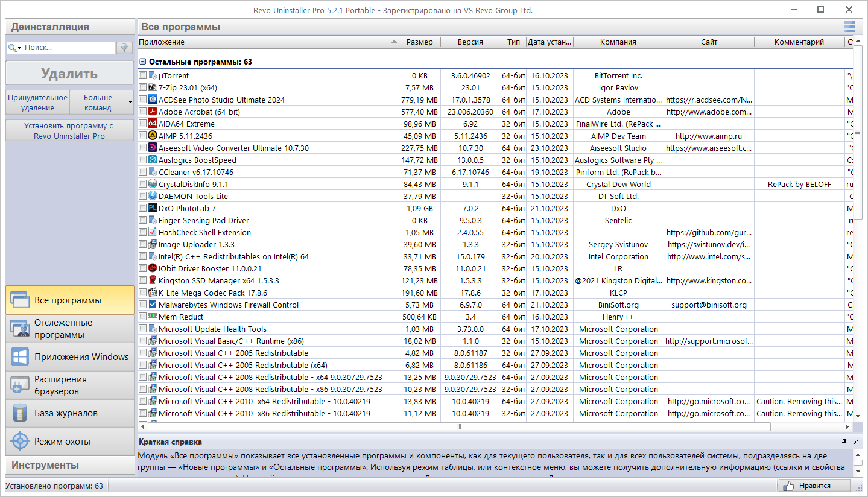Viewport: 868px width, 497px height.
Task: Click the Kingston SSD Manager icon
Action: [x=153, y=281]
